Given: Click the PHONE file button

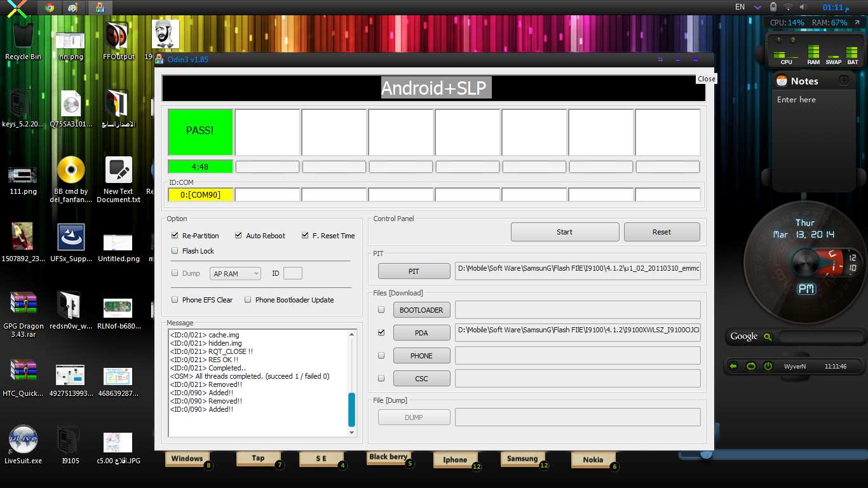Looking at the screenshot, I should click(x=421, y=356).
